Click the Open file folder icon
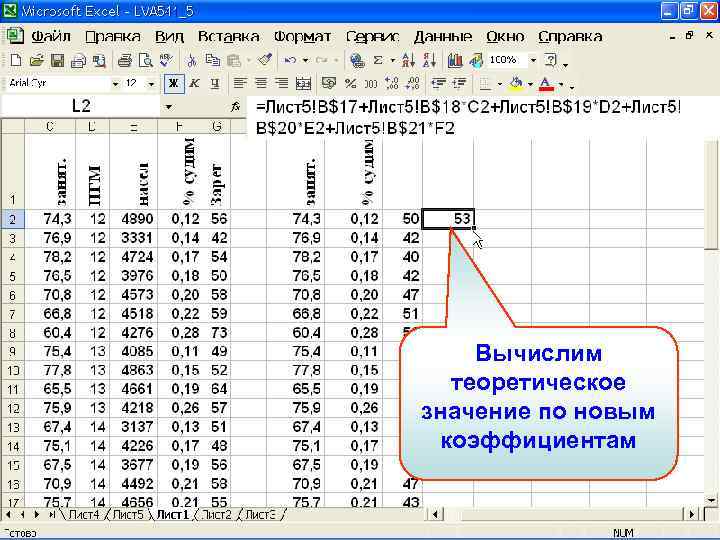Viewport: 720px width, 540px height. point(36,60)
